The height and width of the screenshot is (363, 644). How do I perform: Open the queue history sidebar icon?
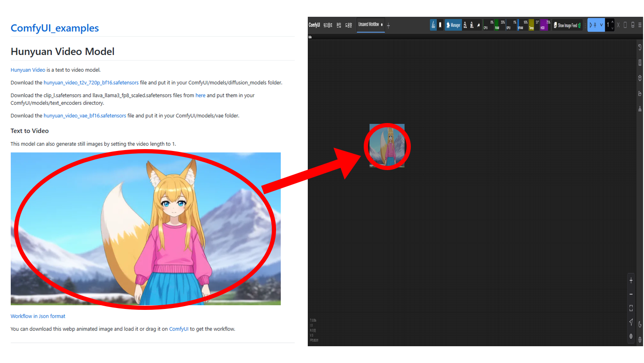pyautogui.click(x=640, y=47)
